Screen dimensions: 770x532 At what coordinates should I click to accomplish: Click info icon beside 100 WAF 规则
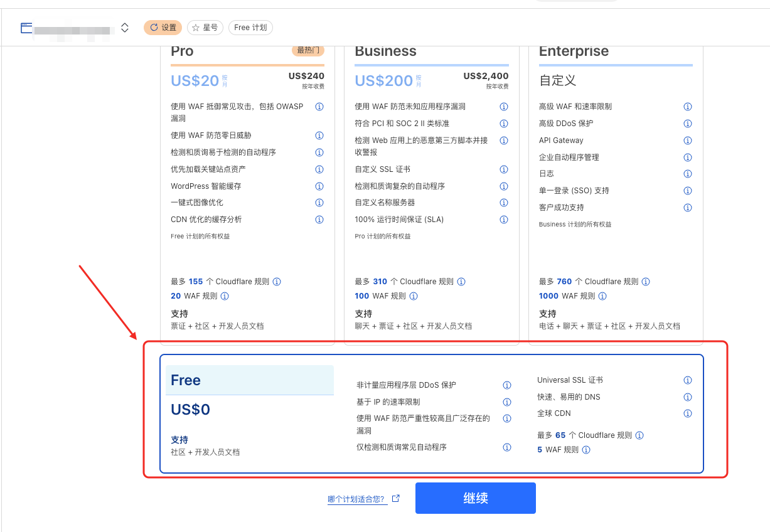pyautogui.click(x=414, y=296)
